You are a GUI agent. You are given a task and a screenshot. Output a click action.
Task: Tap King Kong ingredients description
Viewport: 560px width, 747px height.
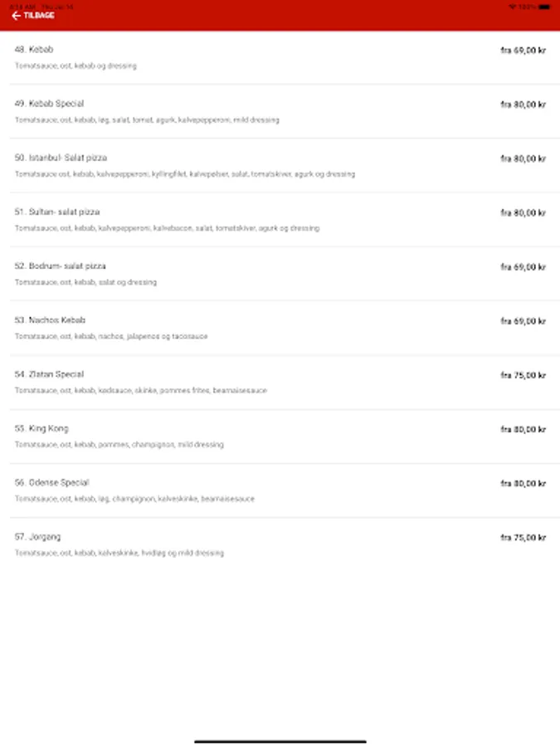click(119, 445)
